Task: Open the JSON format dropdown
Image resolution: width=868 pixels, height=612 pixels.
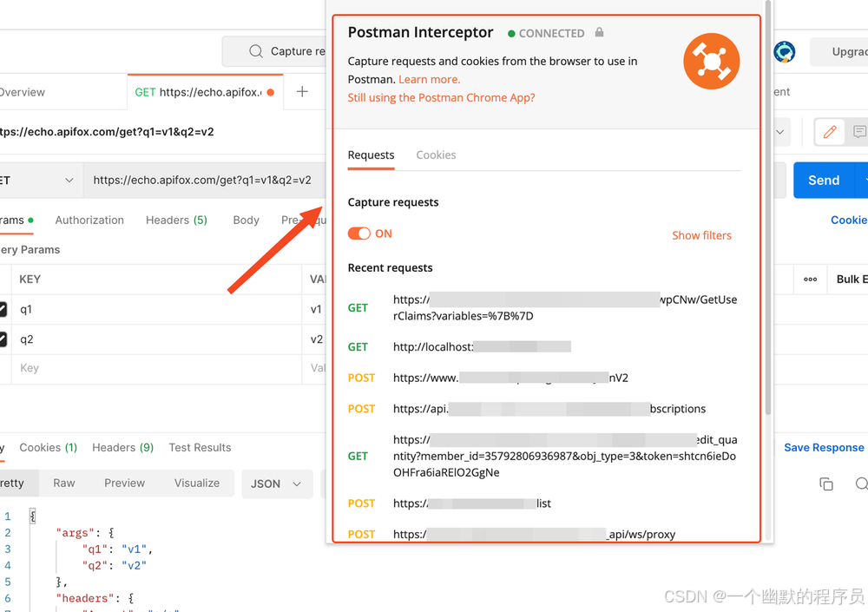Action: coord(276,484)
